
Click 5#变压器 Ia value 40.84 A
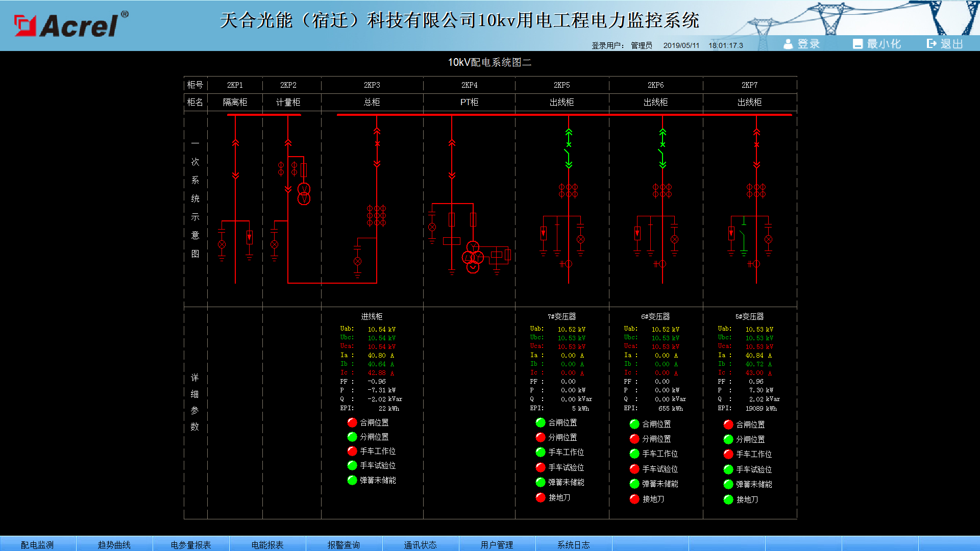(758, 356)
